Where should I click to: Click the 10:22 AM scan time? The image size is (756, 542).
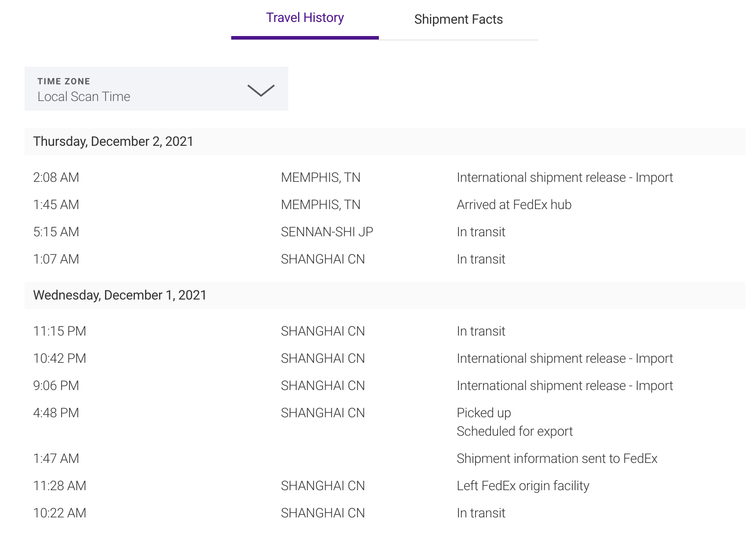pyautogui.click(x=59, y=513)
